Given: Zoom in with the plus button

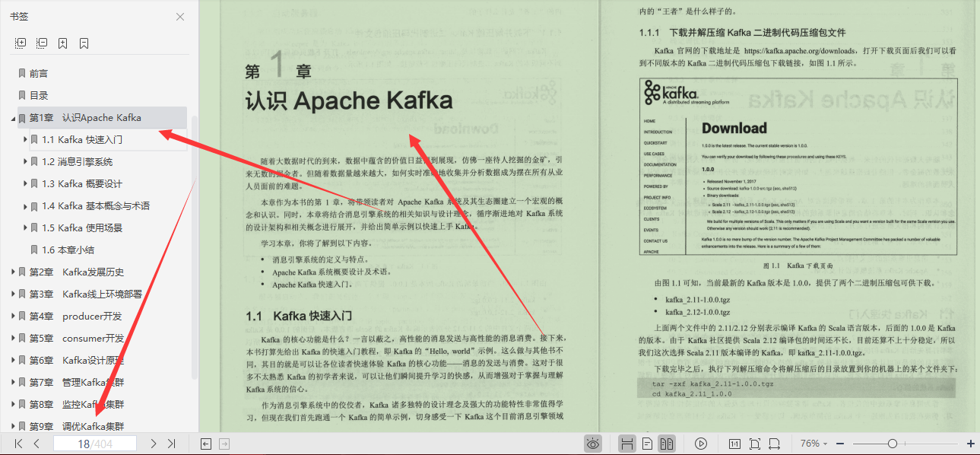Looking at the screenshot, I should (x=971, y=444).
